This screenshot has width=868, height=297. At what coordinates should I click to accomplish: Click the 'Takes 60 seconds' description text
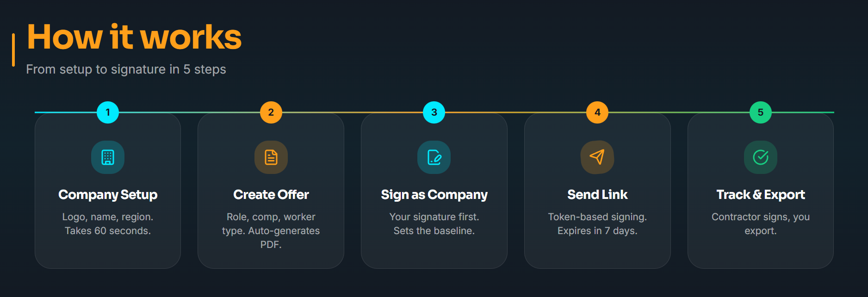tap(108, 231)
